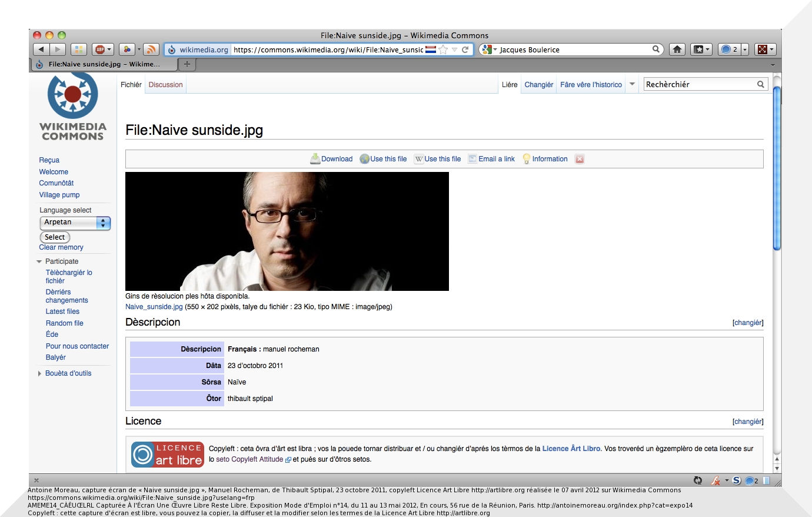This screenshot has height=517, width=812.
Task: Click the Licence art libre logo
Action: (x=168, y=455)
